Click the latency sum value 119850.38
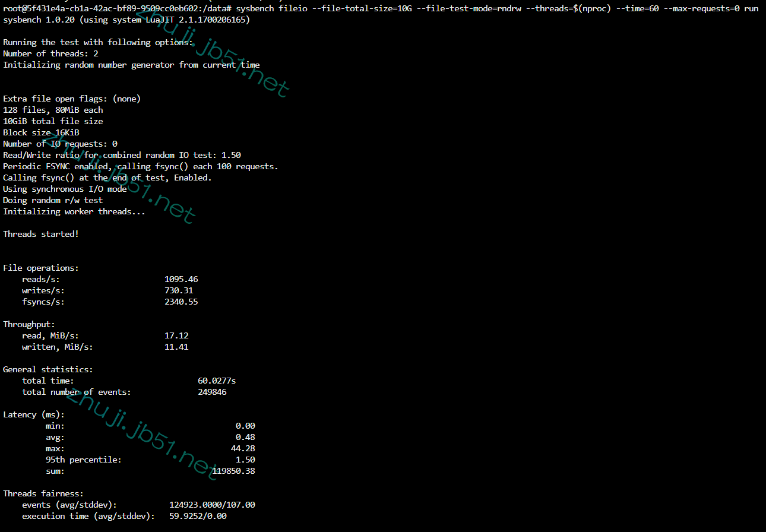Image resolution: width=766 pixels, height=532 pixels. click(233, 471)
